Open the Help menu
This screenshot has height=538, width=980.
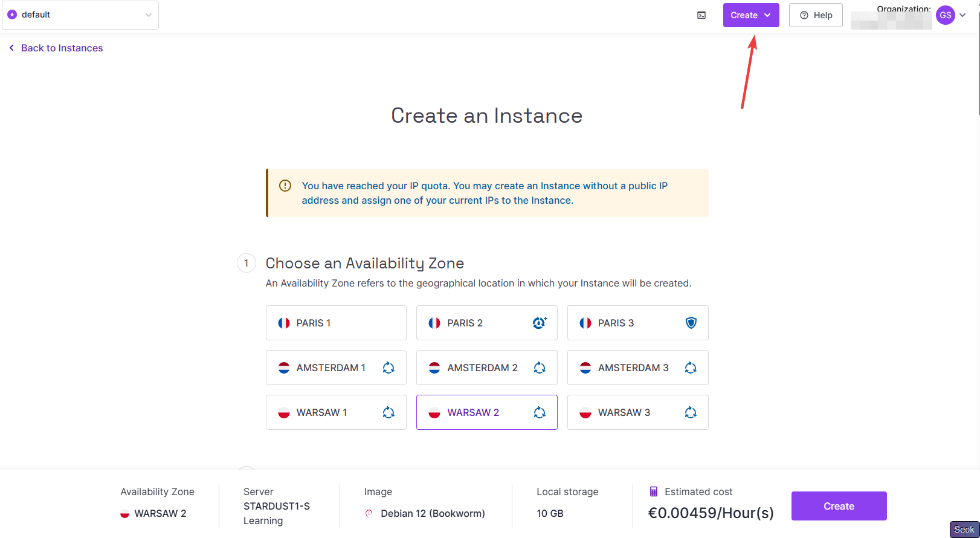tap(816, 15)
